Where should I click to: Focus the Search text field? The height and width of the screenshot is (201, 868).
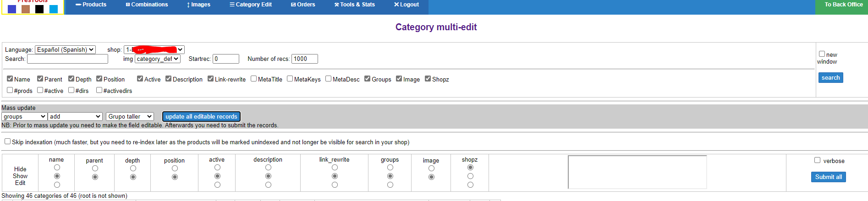point(67,59)
